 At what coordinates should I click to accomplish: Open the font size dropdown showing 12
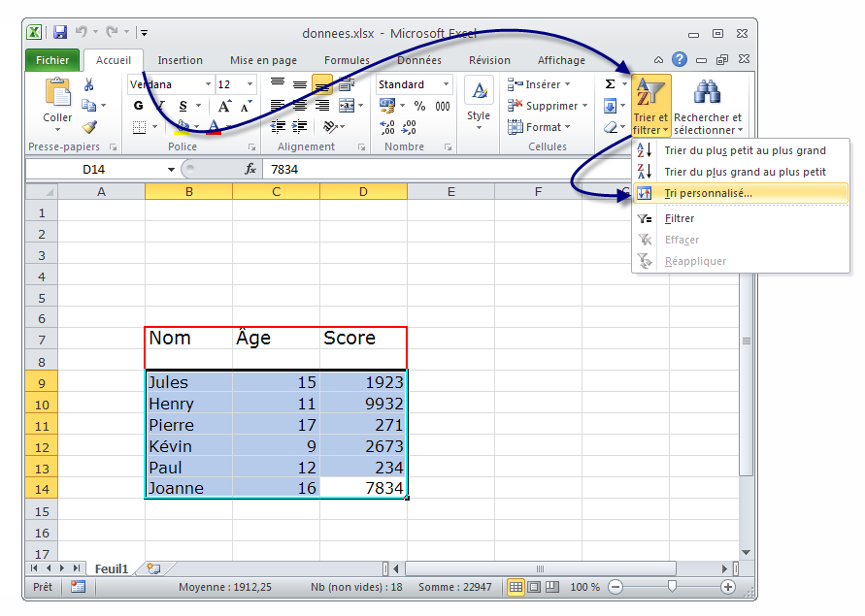250,84
